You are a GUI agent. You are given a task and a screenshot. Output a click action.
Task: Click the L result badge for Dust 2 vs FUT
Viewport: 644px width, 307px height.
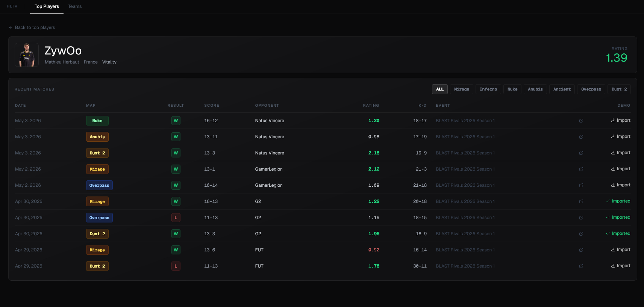pyautogui.click(x=176, y=266)
